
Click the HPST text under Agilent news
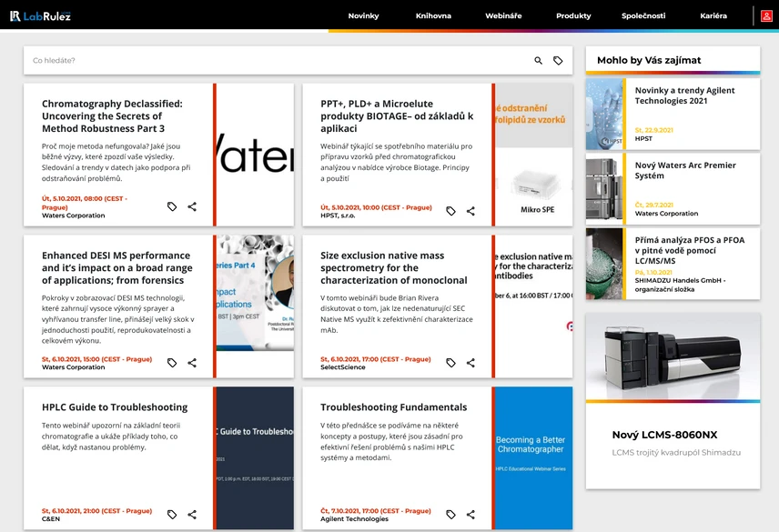[643, 138]
